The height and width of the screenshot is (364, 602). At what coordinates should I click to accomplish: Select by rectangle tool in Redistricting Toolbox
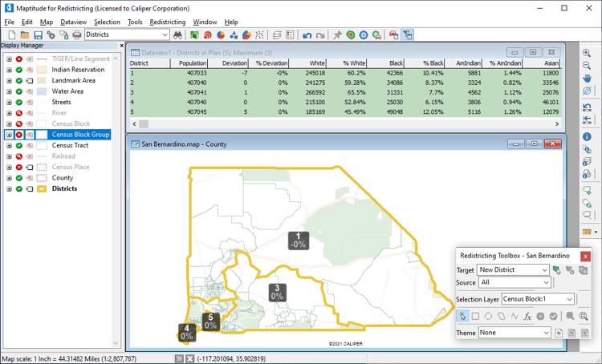click(x=475, y=317)
